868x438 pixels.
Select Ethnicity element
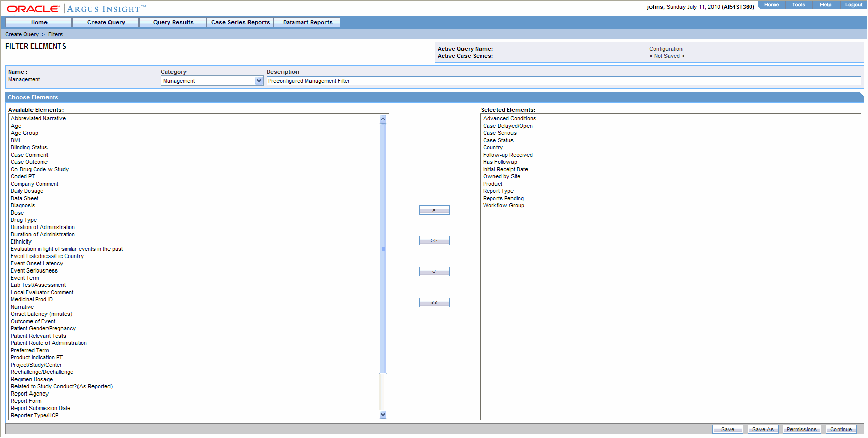21,241
